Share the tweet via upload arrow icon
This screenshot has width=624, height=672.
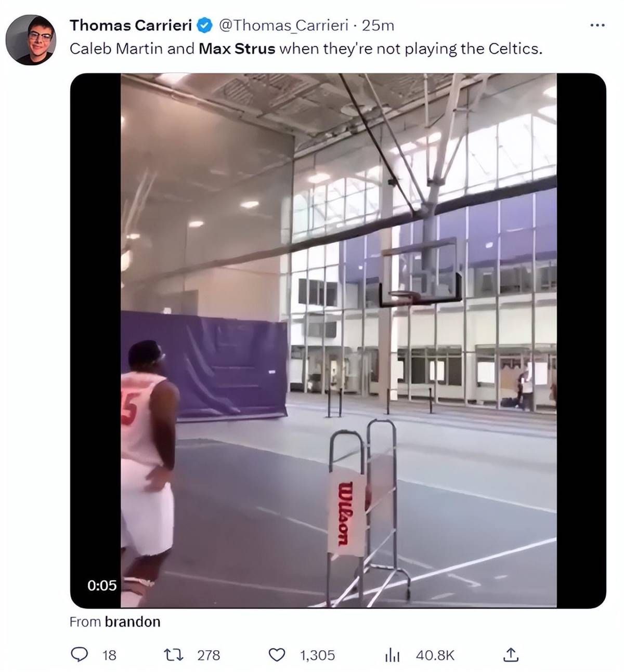(511, 655)
